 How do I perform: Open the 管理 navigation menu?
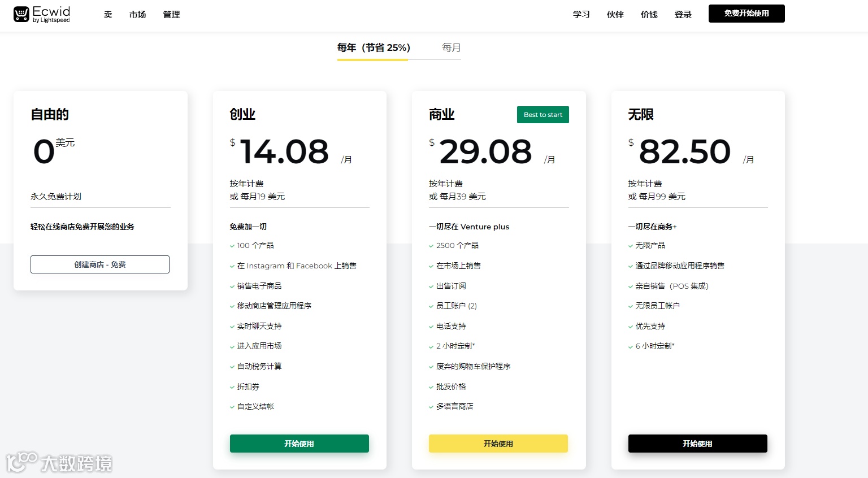(171, 14)
